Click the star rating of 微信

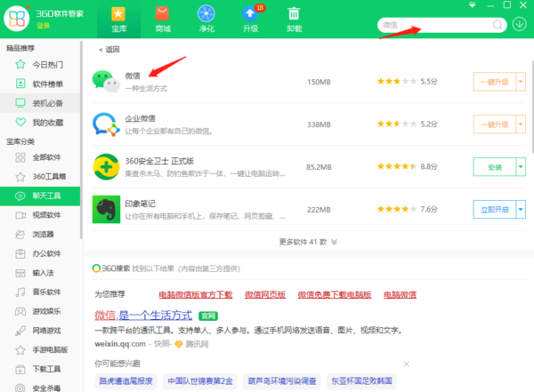click(x=396, y=81)
